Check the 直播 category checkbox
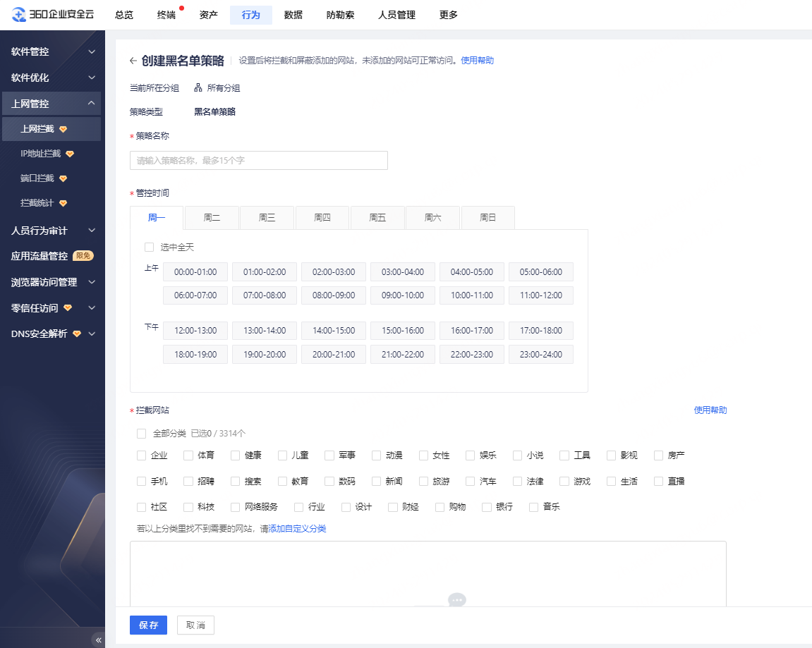The height and width of the screenshot is (648, 812). 659,482
